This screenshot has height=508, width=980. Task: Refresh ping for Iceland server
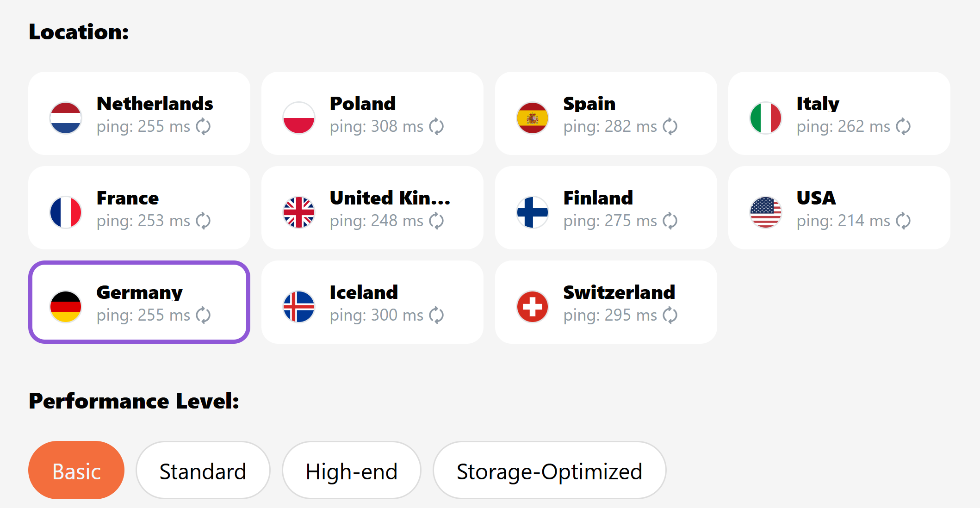436,315
